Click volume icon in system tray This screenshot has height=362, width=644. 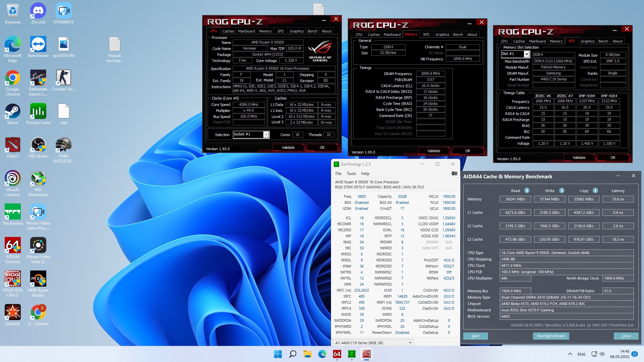(602, 354)
